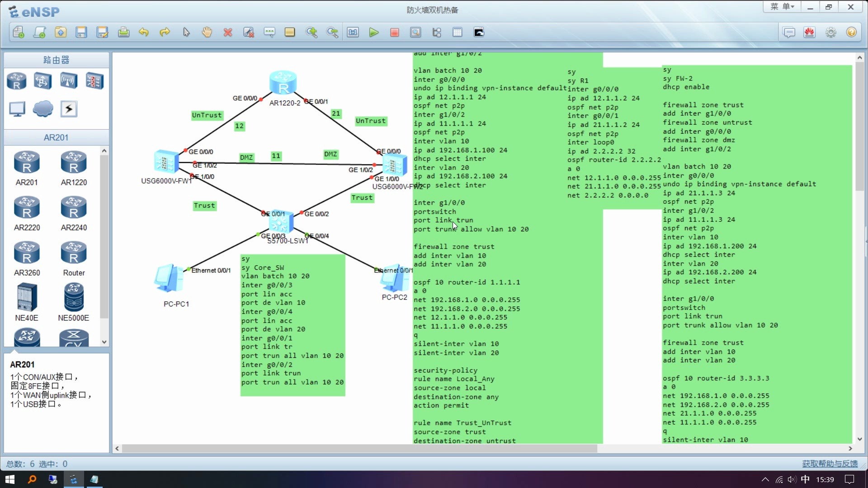Click the Save As toolbar icon
The height and width of the screenshot is (488, 868).
103,32
